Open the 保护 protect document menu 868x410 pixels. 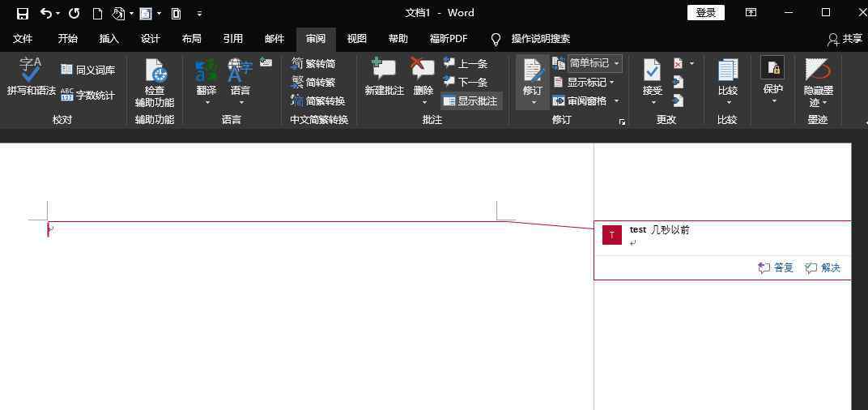tap(772, 80)
